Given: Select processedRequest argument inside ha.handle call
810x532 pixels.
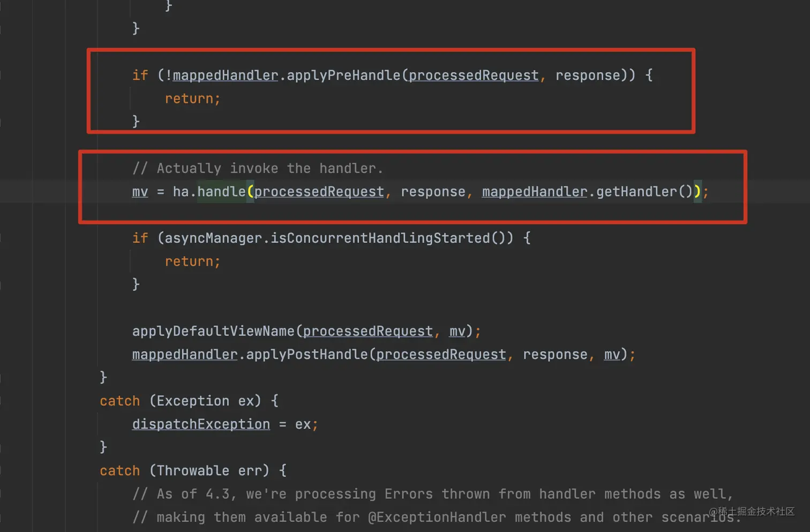Looking at the screenshot, I should 319,192.
